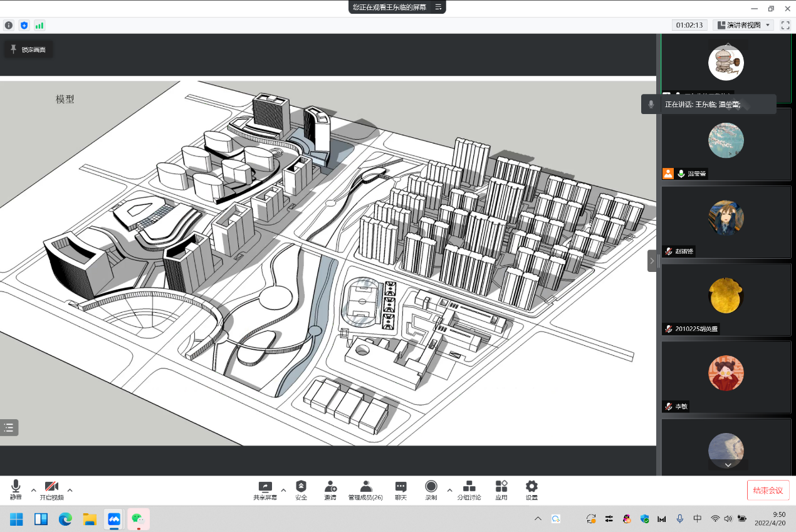Click the 结束会议 end meeting button
796x532 pixels.
[x=768, y=490]
